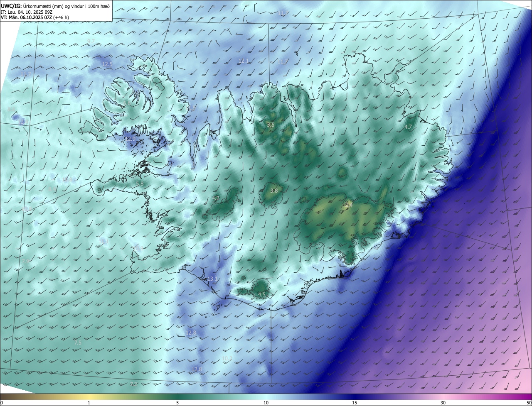532x406 pixels.
Task: Click the color scale tick label 0
Action: click(x=2, y=403)
